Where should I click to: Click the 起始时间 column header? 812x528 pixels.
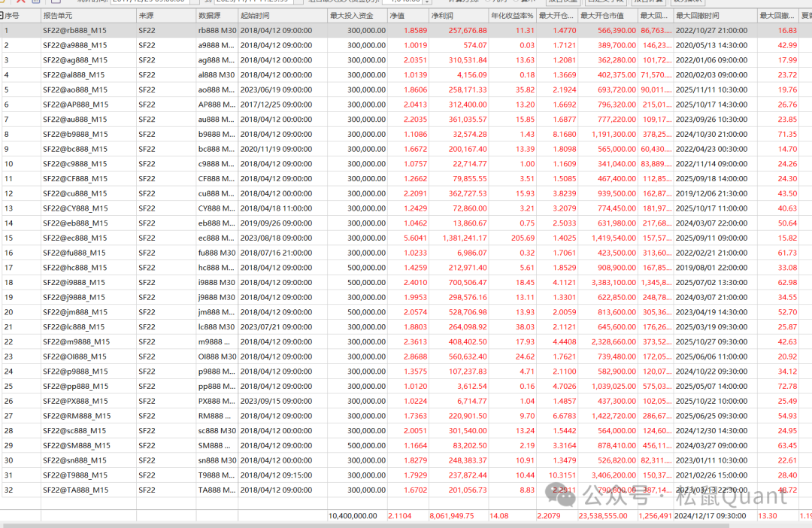(x=282, y=15)
